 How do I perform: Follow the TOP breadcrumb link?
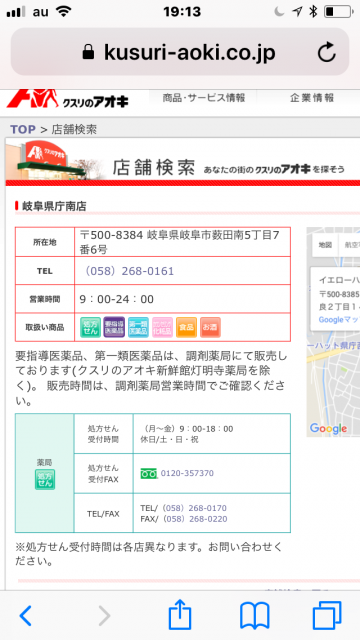pos(23,129)
